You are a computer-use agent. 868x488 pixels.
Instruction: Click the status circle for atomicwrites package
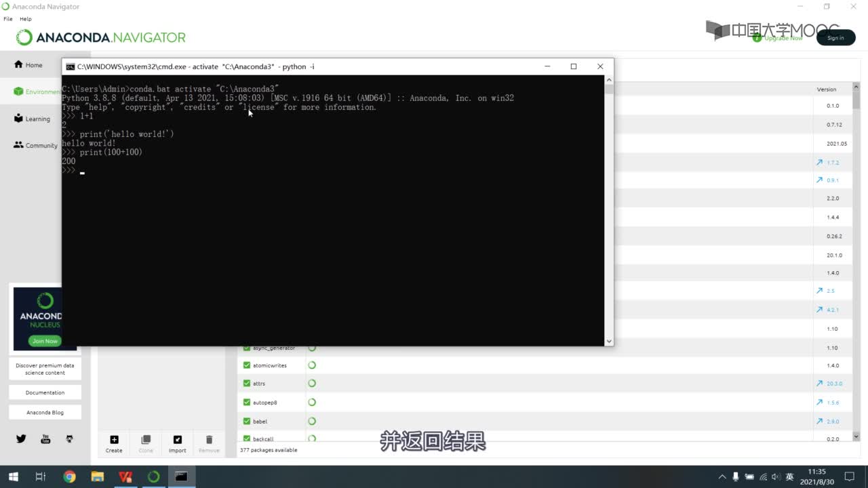click(312, 365)
